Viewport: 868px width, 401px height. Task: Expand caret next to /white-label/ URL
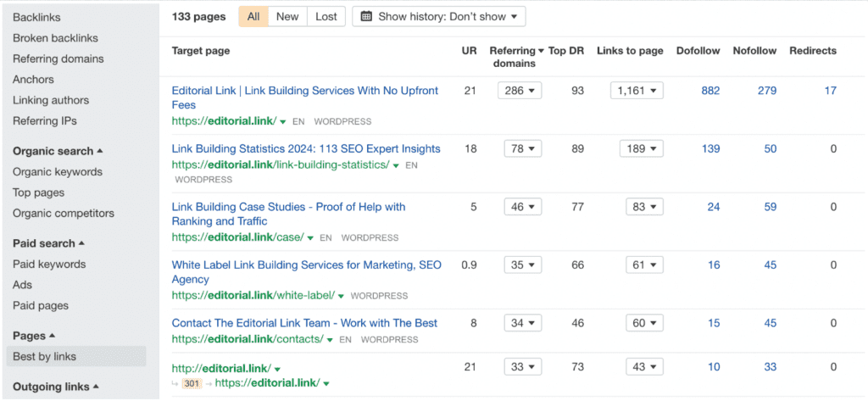(x=341, y=297)
